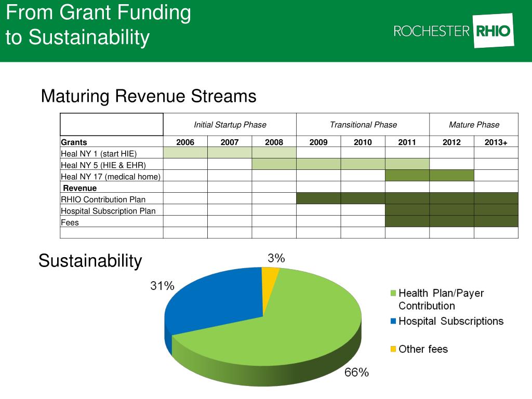This screenshot has width=532, height=399.
Task: Click the 66% pie chart data label
Action: click(356, 372)
